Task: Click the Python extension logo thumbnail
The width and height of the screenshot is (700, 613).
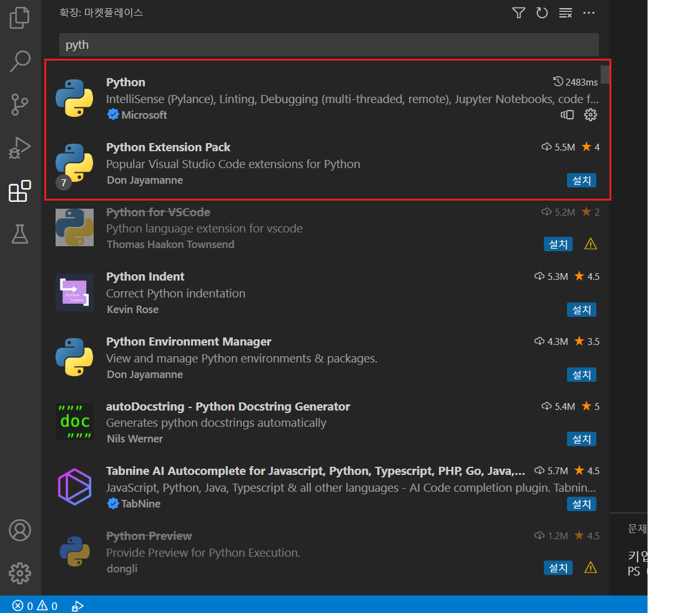Action: click(x=74, y=98)
